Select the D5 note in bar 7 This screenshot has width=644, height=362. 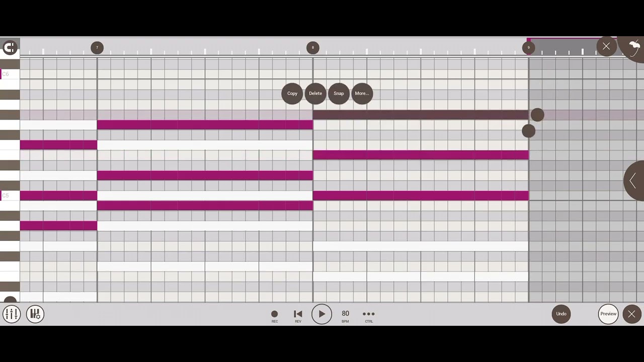click(x=205, y=175)
